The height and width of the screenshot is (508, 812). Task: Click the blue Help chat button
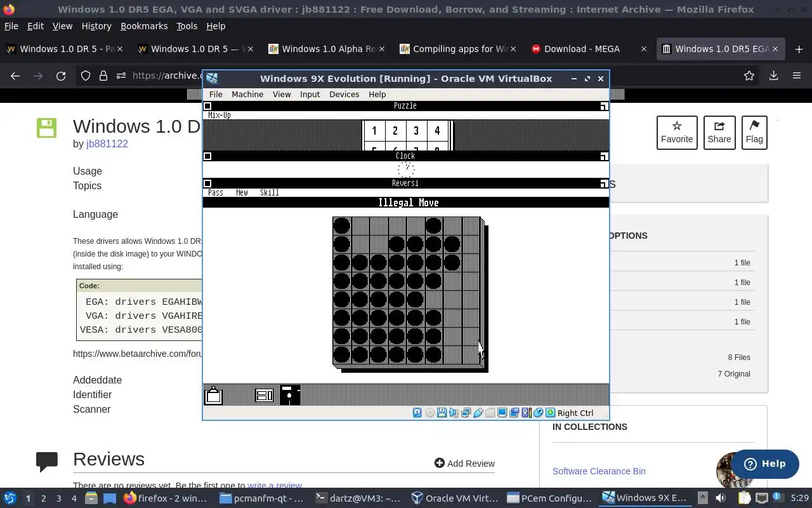(764, 464)
